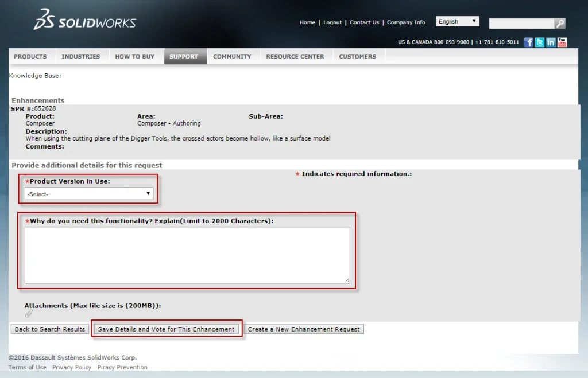Open the Product Version in Use dropdown

[x=89, y=194]
